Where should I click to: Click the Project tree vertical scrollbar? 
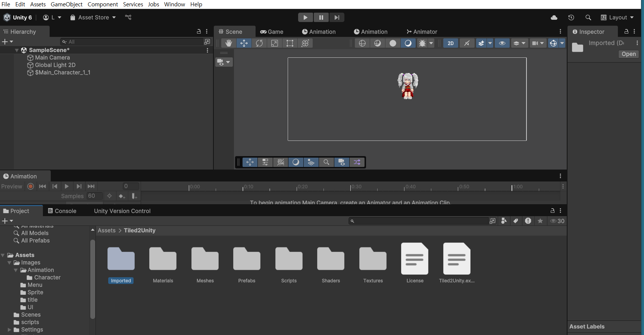93,279
